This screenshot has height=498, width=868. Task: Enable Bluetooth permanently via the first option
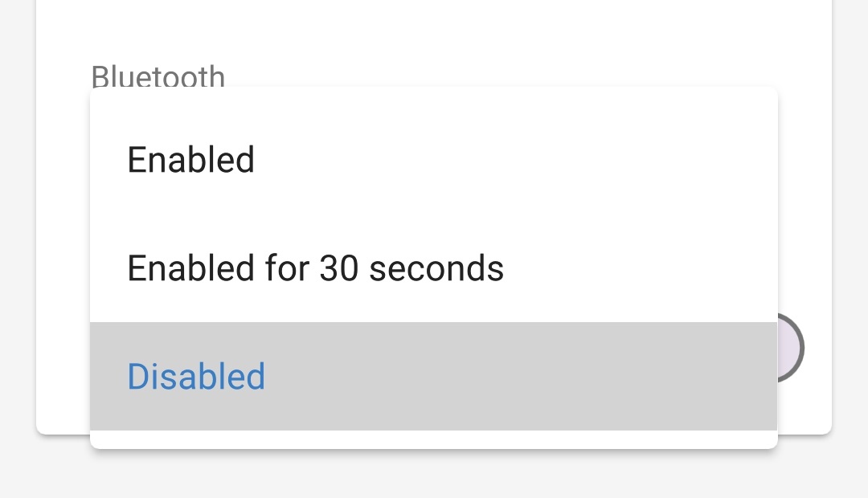(x=190, y=159)
